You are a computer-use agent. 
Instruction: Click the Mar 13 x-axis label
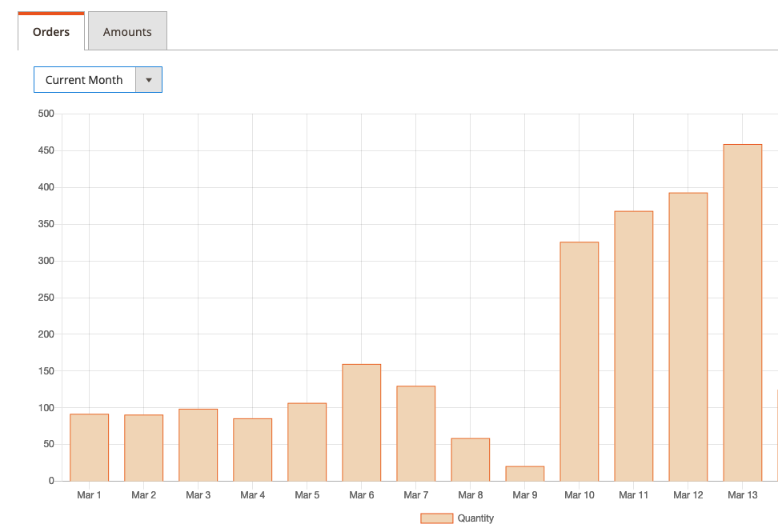[742, 495]
